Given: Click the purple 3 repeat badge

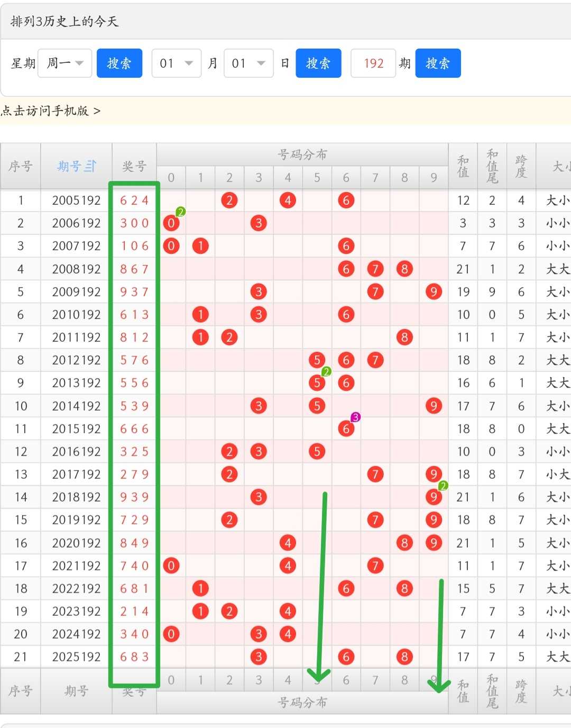Looking at the screenshot, I should pyautogui.click(x=356, y=417).
